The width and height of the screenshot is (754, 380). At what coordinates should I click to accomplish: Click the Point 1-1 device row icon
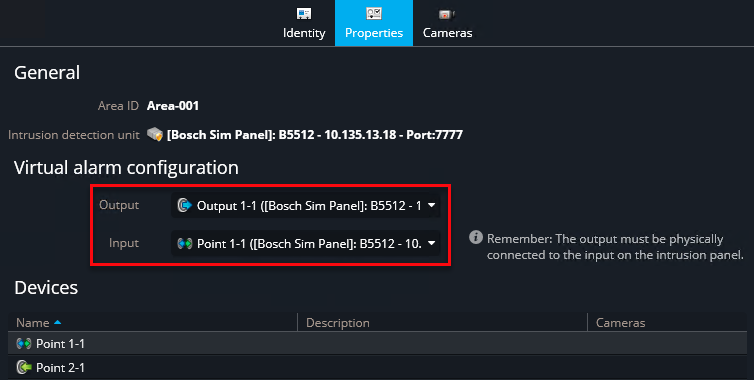coord(24,343)
